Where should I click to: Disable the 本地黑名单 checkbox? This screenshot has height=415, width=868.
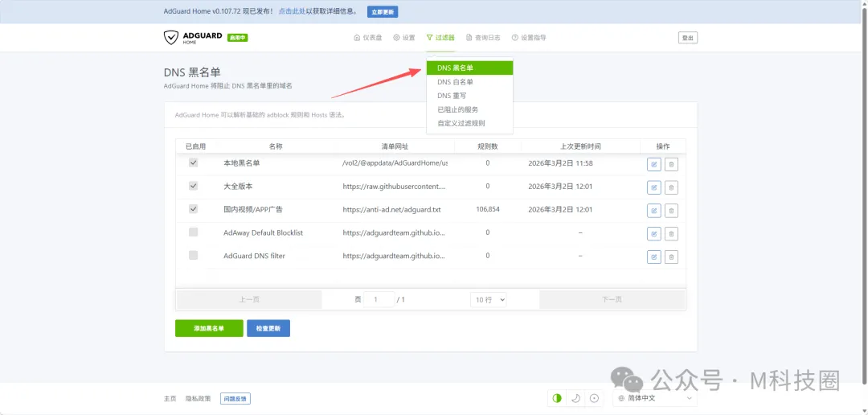(x=193, y=163)
